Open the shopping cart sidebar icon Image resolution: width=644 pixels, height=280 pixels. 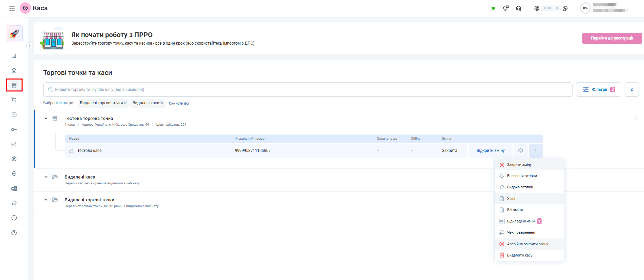pos(14,100)
